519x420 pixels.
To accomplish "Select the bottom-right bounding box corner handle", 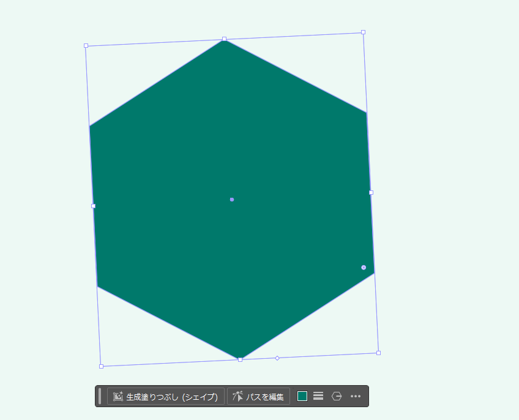I will [x=378, y=353].
